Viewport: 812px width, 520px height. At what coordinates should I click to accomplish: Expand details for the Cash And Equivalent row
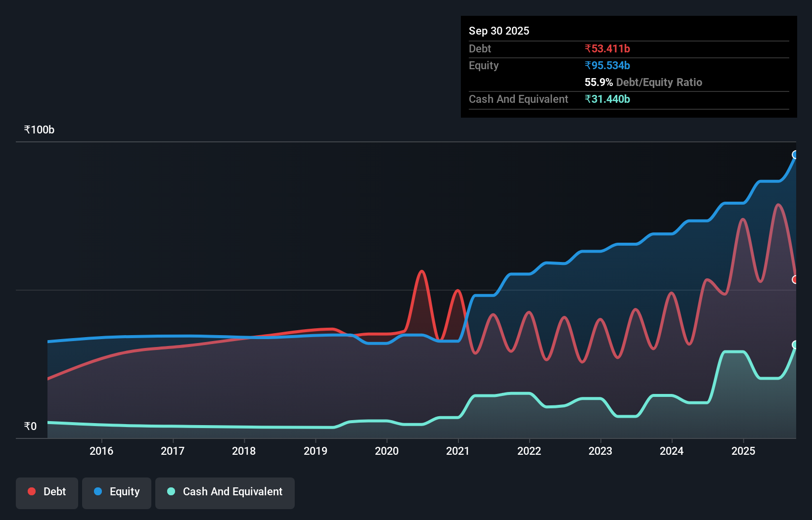tap(518, 99)
